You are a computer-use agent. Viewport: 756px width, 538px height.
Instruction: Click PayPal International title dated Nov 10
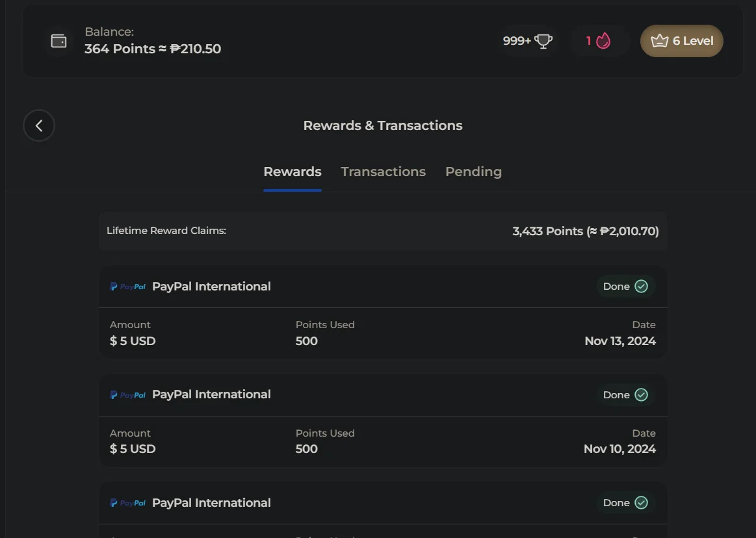[211, 394]
